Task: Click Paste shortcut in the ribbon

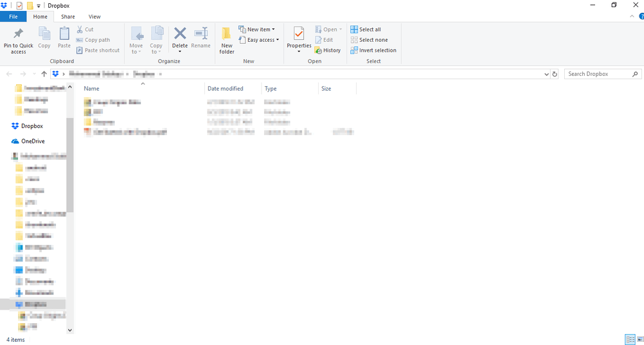Action: click(x=98, y=50)
